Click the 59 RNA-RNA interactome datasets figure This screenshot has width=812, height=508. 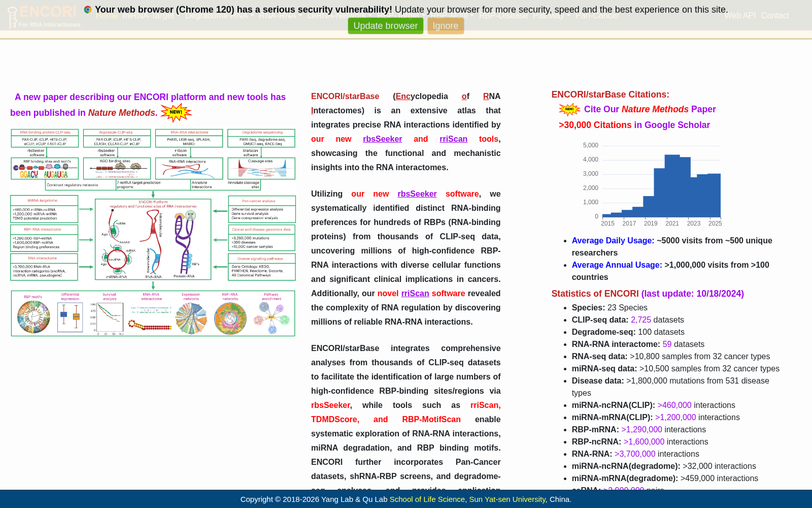[x=667, y=344]
